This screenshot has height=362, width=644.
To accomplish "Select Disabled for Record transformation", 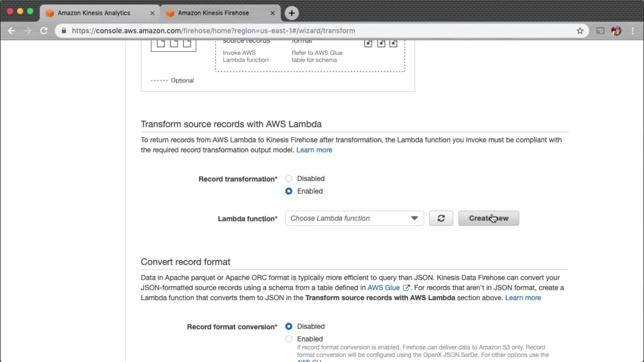I will coord(288,179).
